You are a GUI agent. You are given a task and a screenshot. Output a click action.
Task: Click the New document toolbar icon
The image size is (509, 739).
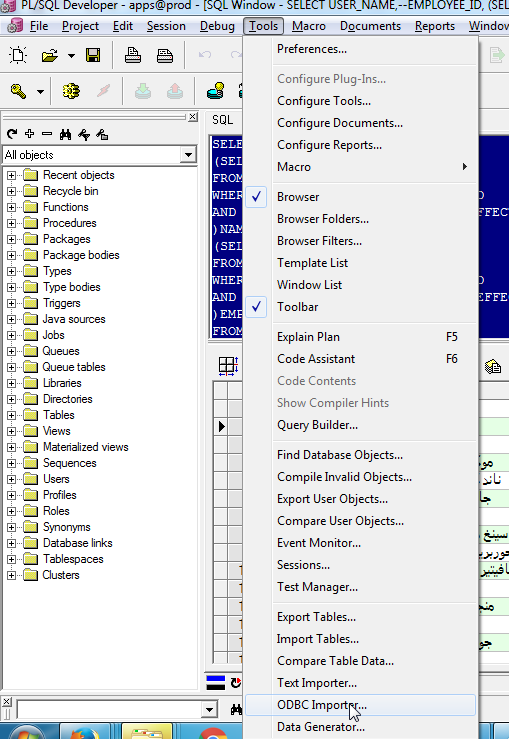pyautogui.click(x=18, y=56)
